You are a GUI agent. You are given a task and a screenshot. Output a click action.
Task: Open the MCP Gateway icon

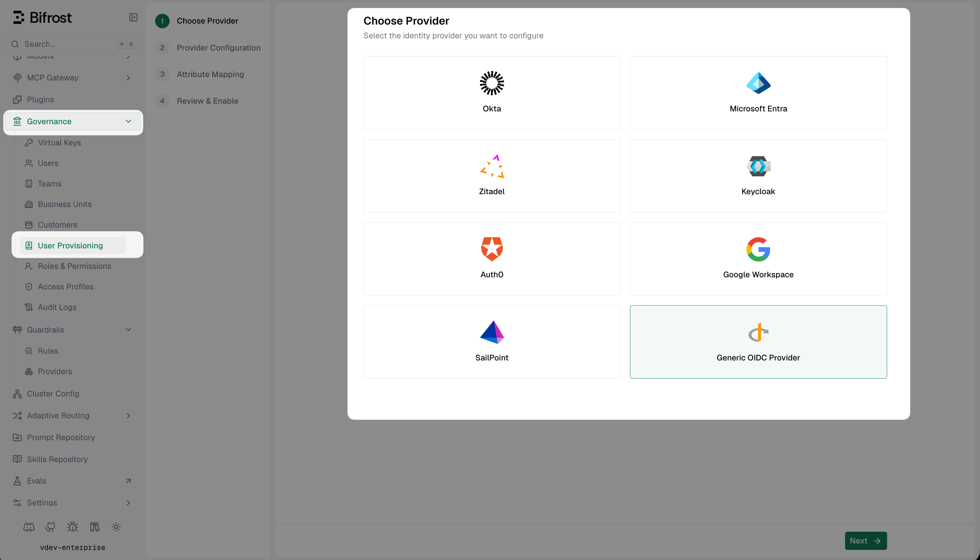tap(17, 78)
